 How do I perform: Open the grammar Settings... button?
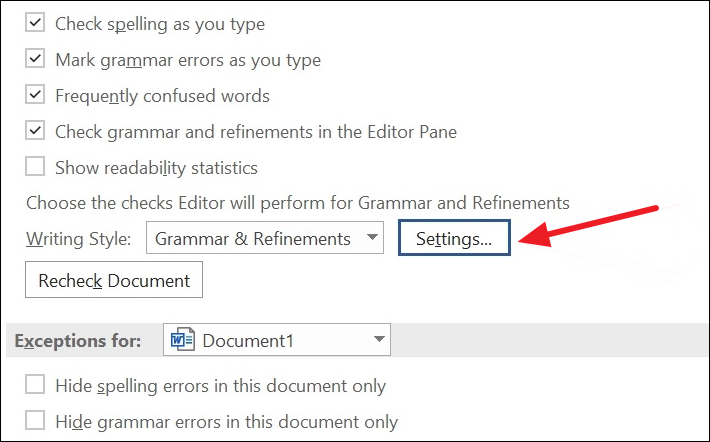click(x=454, y=238)
